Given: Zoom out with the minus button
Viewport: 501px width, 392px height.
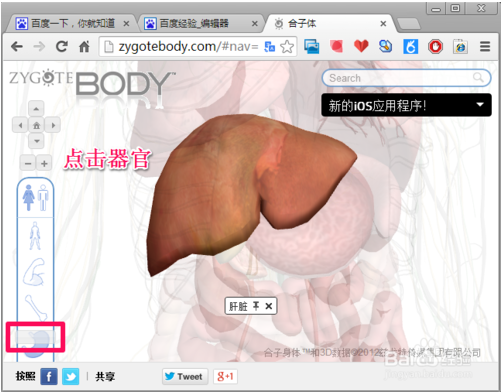Looking at the screenshot, I should [x=28, y=163].
